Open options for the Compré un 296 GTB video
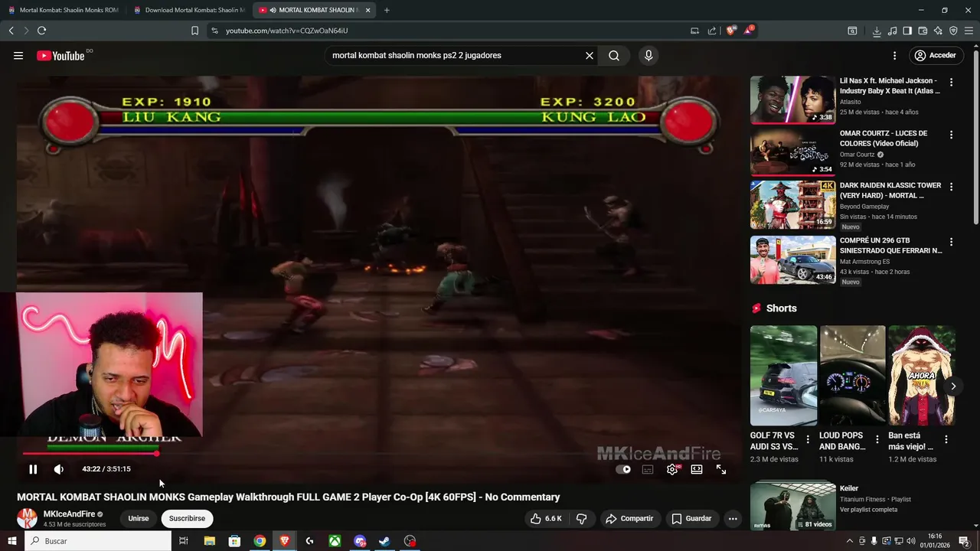980x551 pixels. tap(952, 242)
